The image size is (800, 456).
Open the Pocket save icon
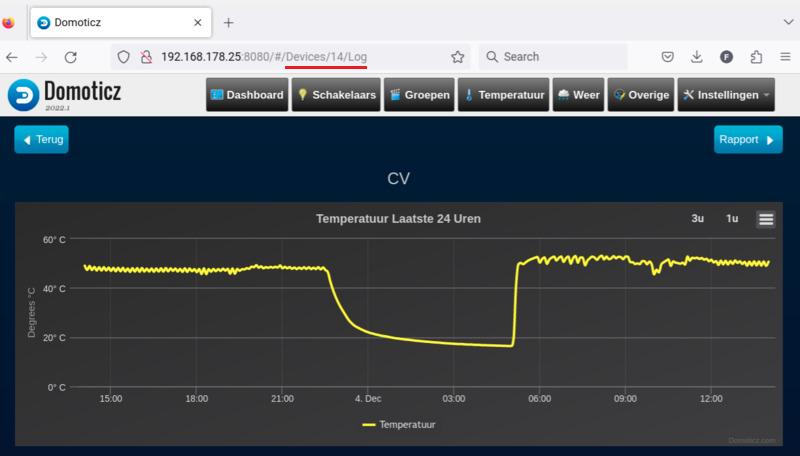[x=667, y=57]
